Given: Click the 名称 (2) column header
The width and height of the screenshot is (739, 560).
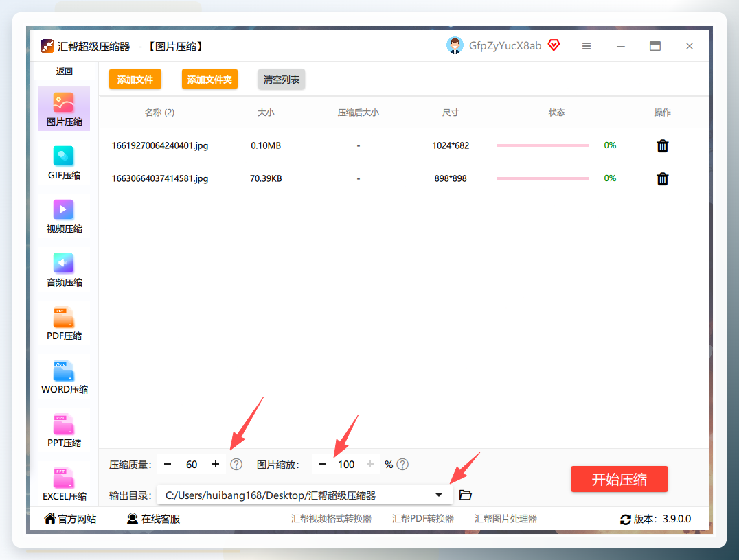Looking at the screenshot, I should pos(159,113).
